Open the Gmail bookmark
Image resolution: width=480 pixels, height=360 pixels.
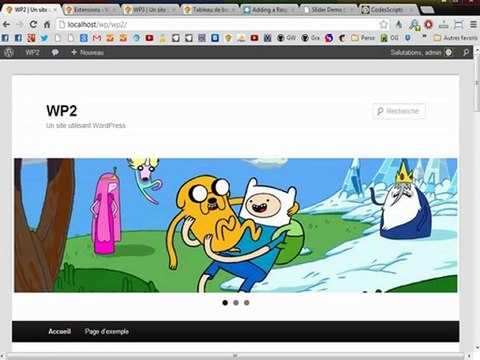coord(97,38)
